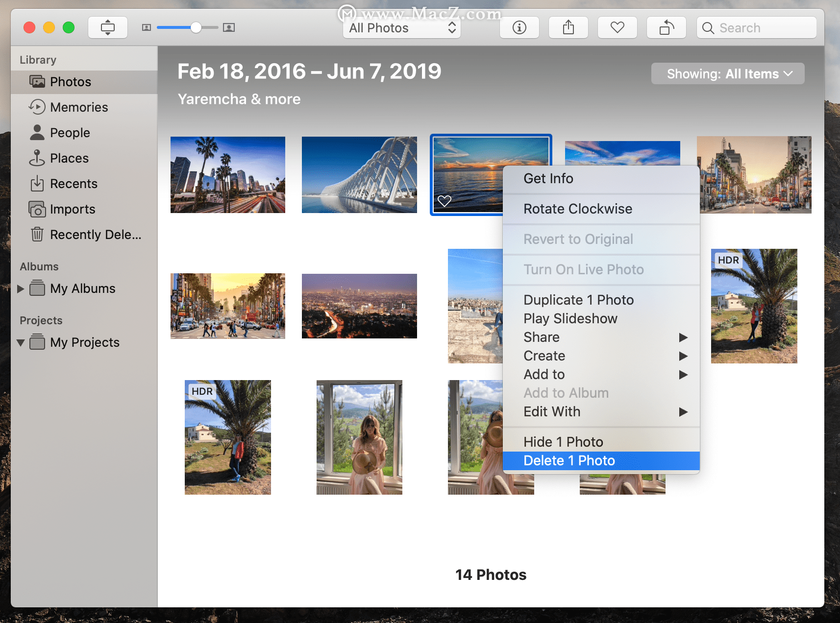Open Places in the sidebar

pos(84,158)
